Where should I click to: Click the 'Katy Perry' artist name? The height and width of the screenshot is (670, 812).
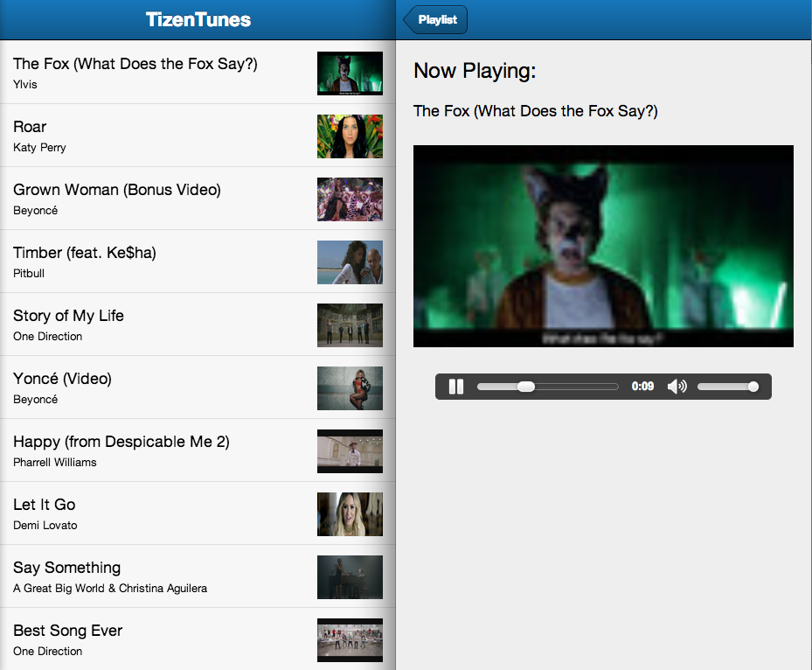tap(39, 148)
